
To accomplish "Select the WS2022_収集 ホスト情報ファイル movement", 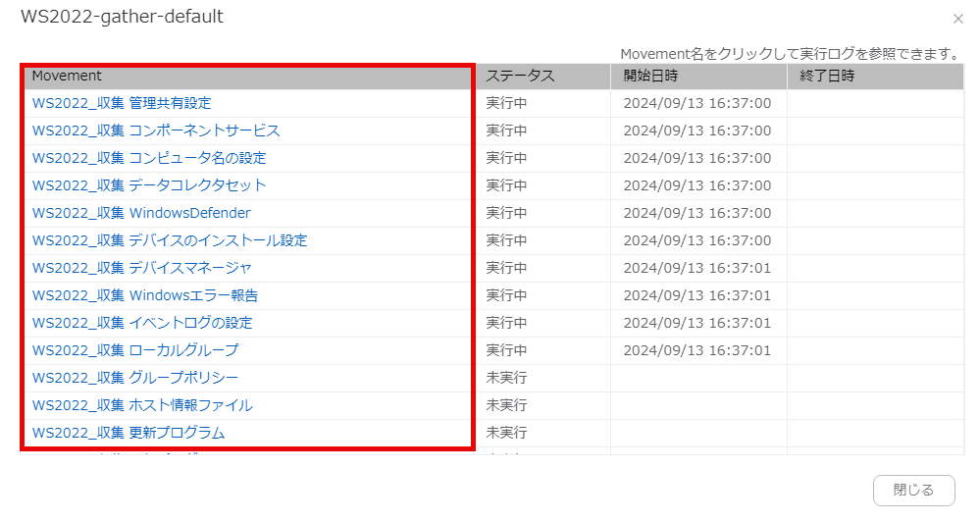I will [x=142, y=405].
